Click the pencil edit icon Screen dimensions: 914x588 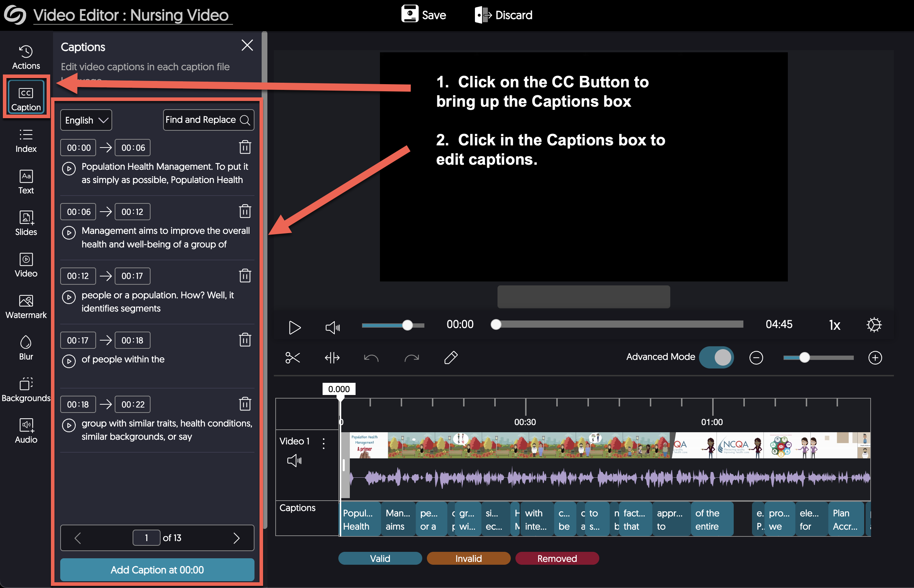[451, 358]
